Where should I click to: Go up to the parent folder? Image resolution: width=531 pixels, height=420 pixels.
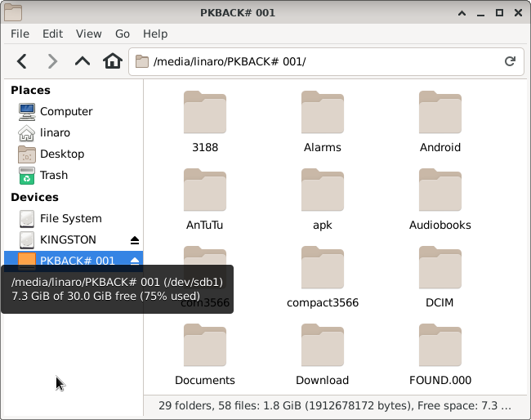click(x=83, y=61)
